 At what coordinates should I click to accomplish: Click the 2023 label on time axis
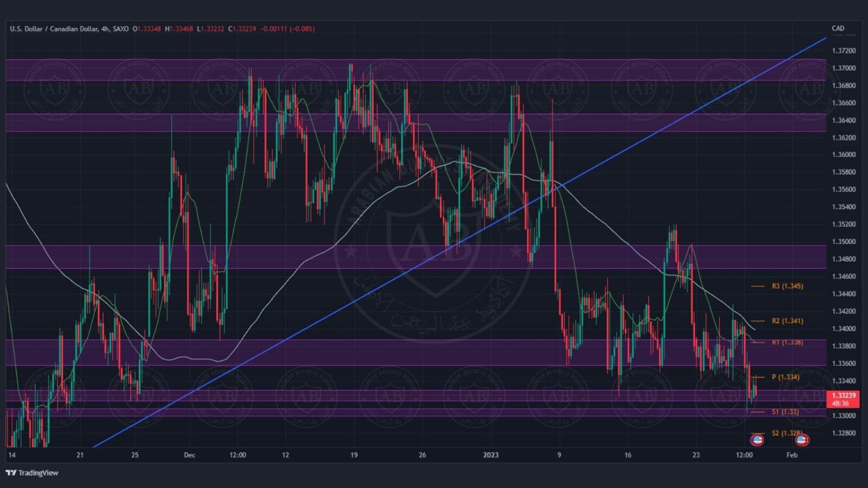pos(490,455)
